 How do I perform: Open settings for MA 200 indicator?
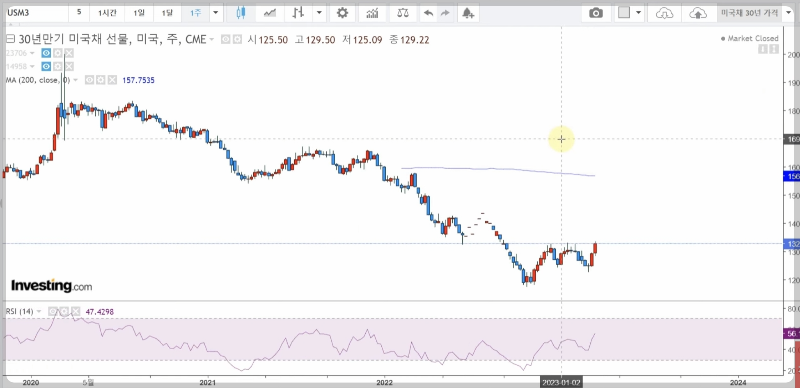click(101, 80)
